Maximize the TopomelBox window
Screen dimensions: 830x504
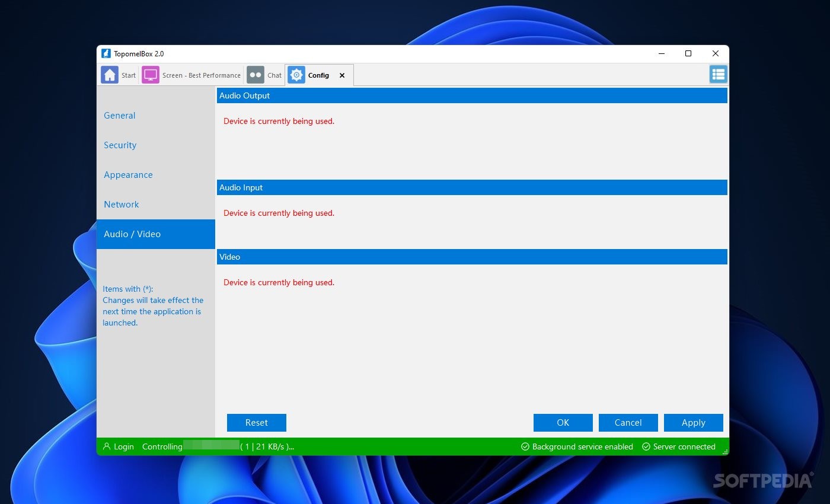[x=688, y=53]
